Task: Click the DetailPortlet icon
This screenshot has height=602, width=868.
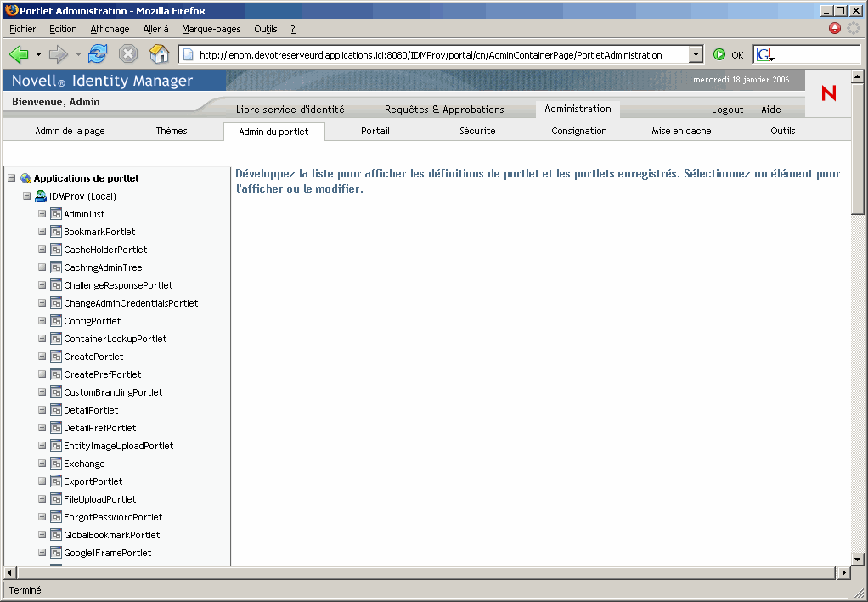Action: (55, 410)
